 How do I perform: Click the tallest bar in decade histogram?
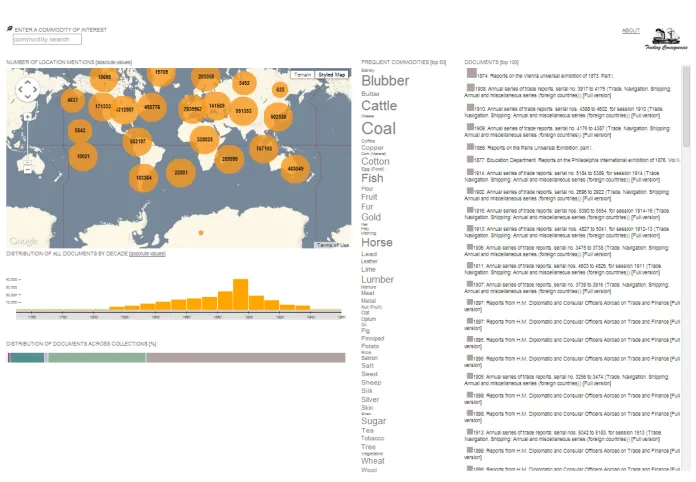tap(241, 294)
